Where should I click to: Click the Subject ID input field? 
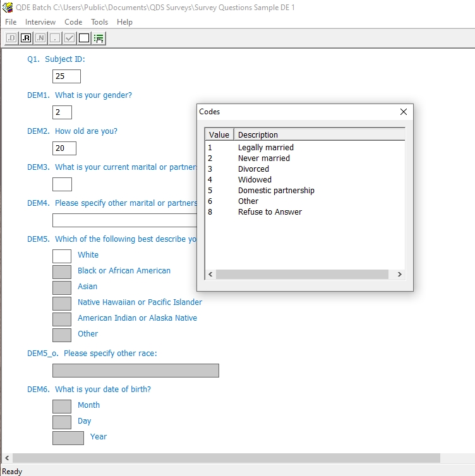(x=66, y=76)
